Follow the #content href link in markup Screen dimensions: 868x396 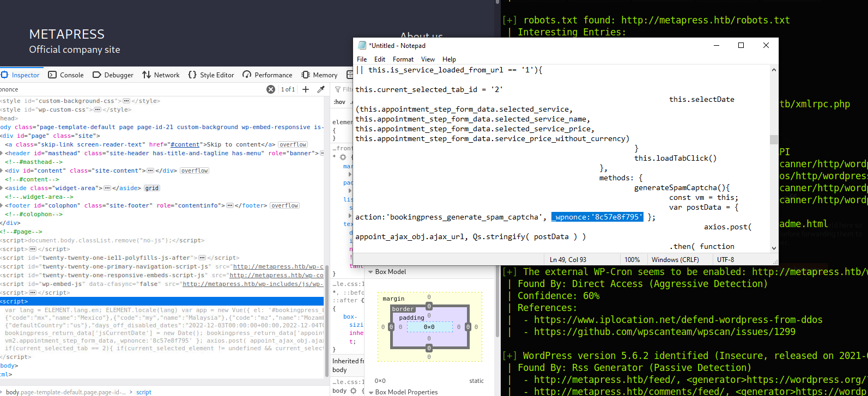185,144
